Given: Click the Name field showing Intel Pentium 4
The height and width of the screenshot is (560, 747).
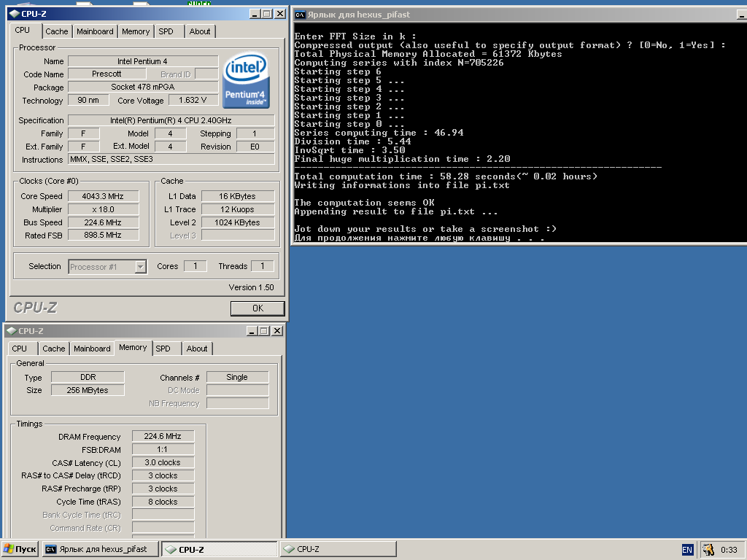Looking at the screenshot, I should pyautogui.click(x=143, y=61).
